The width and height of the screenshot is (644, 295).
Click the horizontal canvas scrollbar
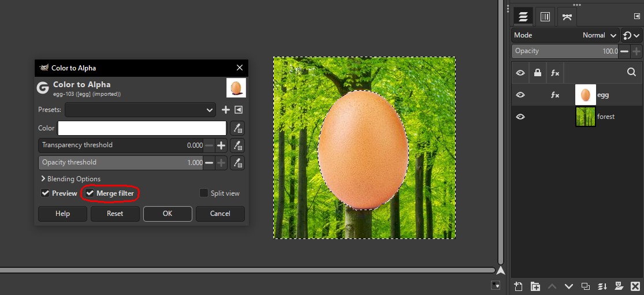tap(247, 270)
